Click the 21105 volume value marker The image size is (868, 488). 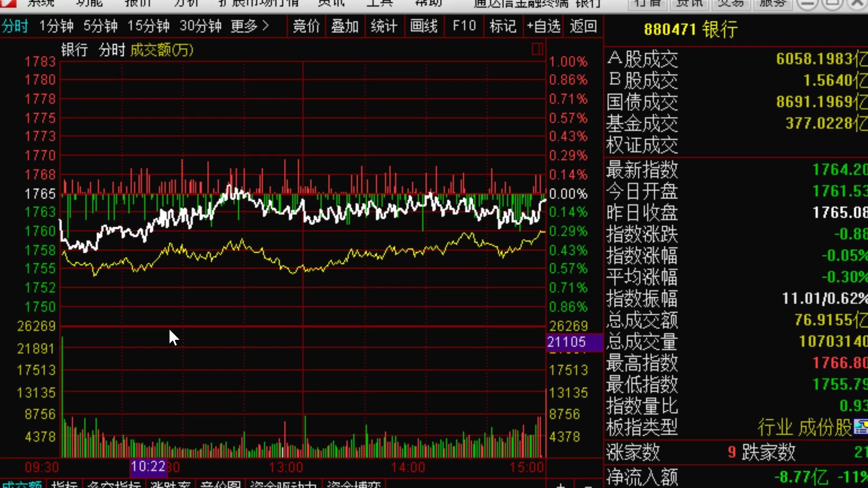click(x=575, y=342)
